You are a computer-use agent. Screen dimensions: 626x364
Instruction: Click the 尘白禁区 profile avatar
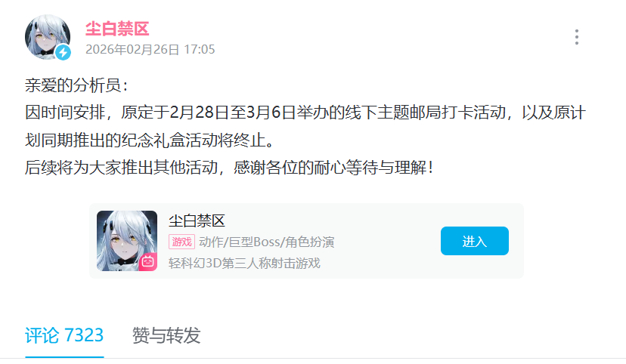pos(48,37)
